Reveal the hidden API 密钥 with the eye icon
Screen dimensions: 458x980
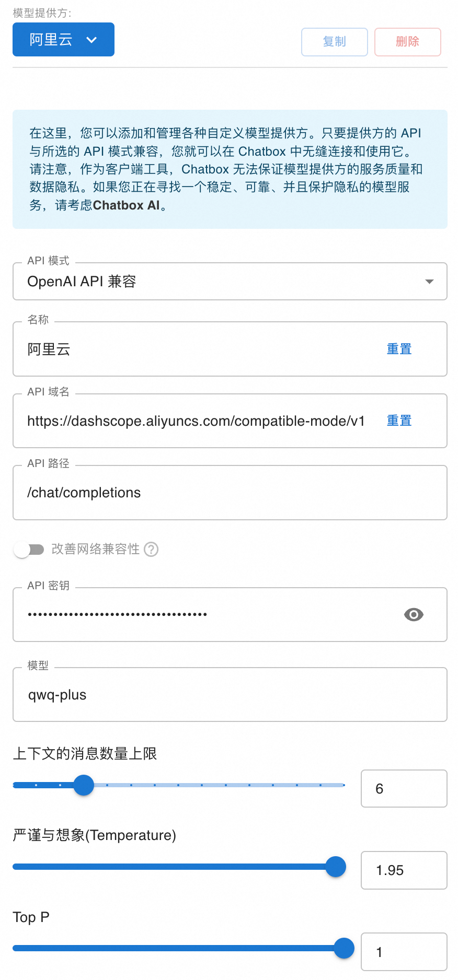[414, 614]
